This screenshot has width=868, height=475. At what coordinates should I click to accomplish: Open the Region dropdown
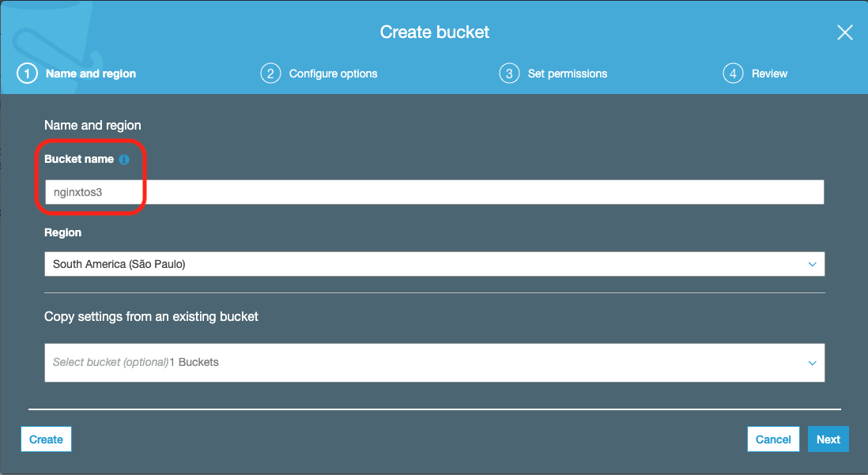[435, 264]
